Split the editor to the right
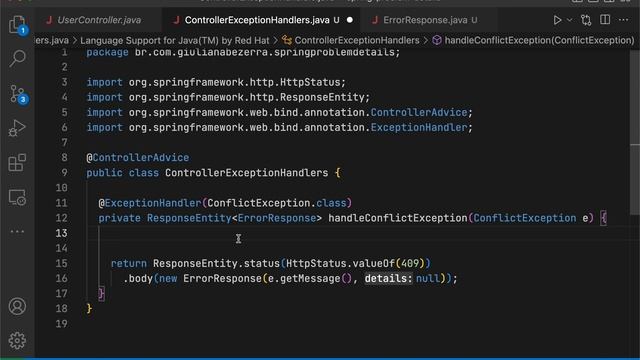Viewport: 640px width, 360px height. 605,20
